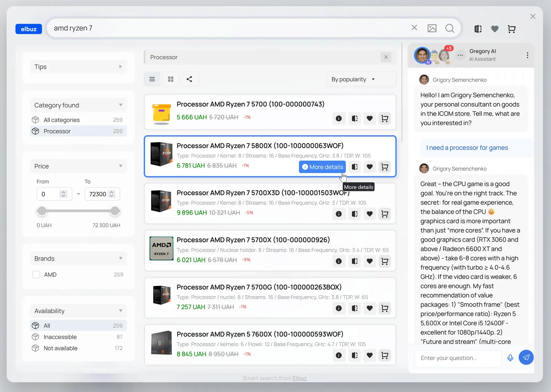Filter availability by All
Screen dimensions: 551x392
[79, 326]
